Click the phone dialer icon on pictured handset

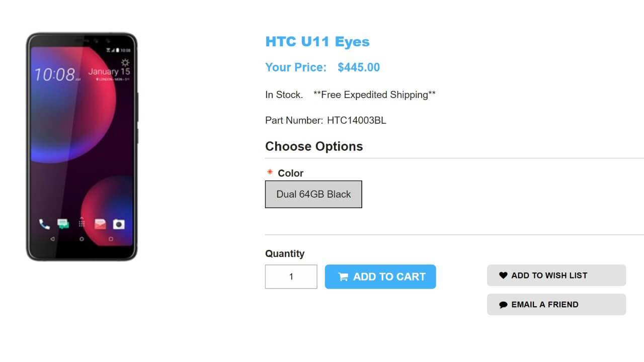(x=44, y=224)
